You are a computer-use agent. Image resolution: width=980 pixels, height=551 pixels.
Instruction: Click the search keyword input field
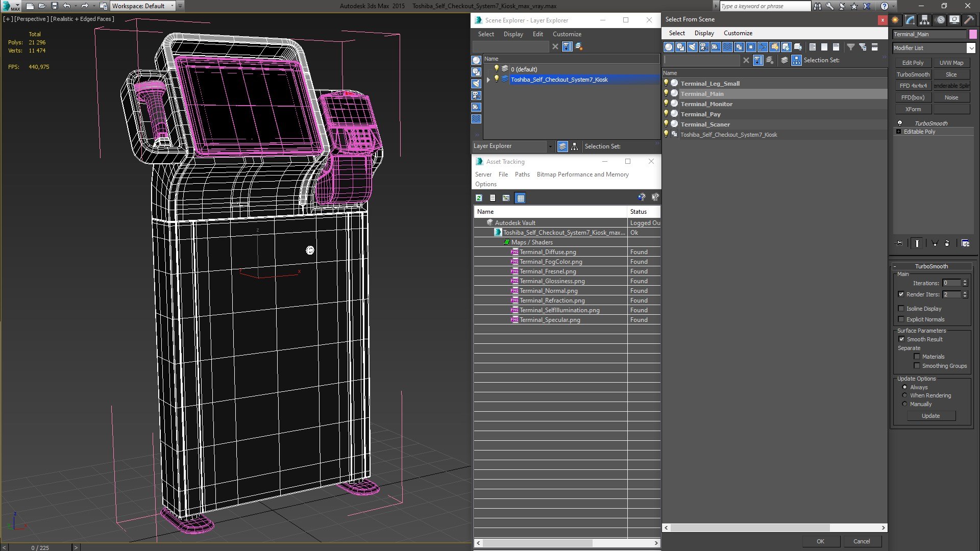tap(764, 6)
